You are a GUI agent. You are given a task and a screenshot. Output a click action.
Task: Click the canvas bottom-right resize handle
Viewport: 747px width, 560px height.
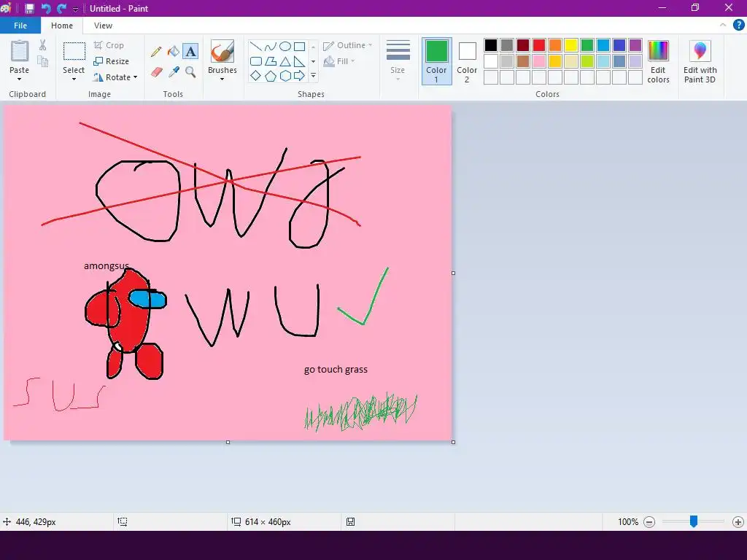pos(453,442)
